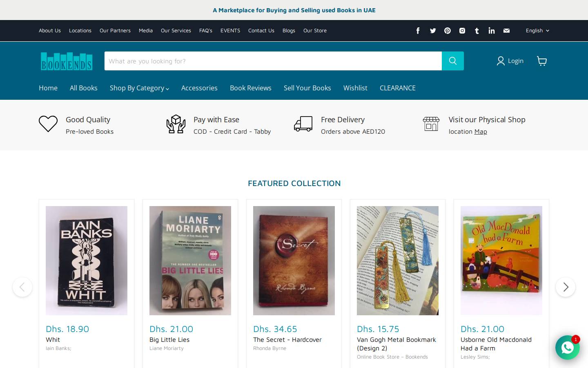The image size is (588, 368).
Task: Show previous featured collection items
Action: [22, 287]
